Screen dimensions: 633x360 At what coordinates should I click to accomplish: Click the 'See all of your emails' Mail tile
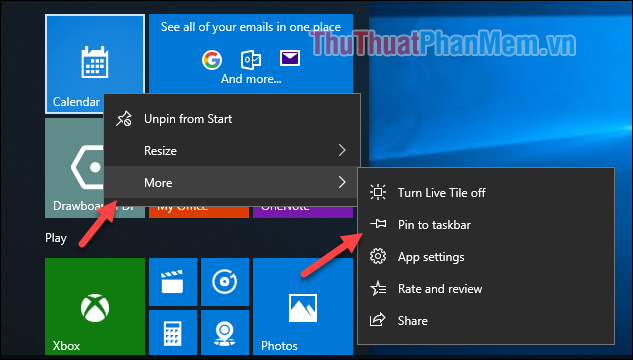[x=251, y=54]
